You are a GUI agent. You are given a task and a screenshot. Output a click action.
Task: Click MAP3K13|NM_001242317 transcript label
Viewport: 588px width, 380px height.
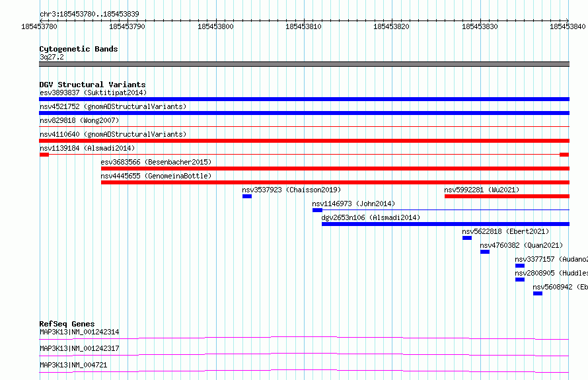pos(79,348)
